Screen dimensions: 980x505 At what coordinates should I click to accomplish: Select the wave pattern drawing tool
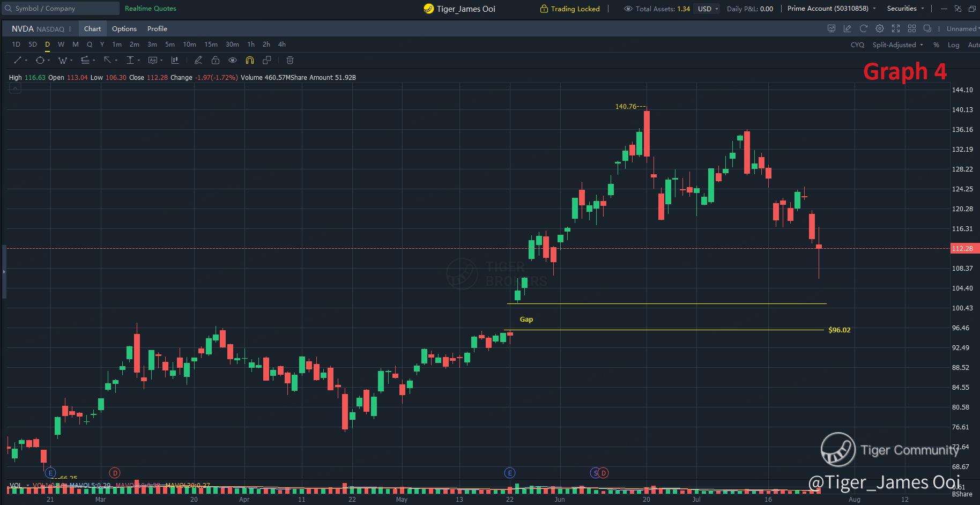pyautogui.click(x=63, y=60)
